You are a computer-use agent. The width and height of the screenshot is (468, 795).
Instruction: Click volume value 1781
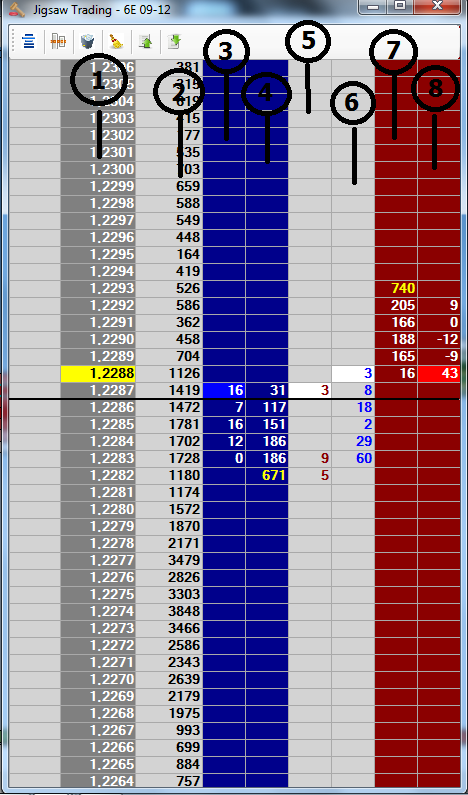[x=169, y=424]
